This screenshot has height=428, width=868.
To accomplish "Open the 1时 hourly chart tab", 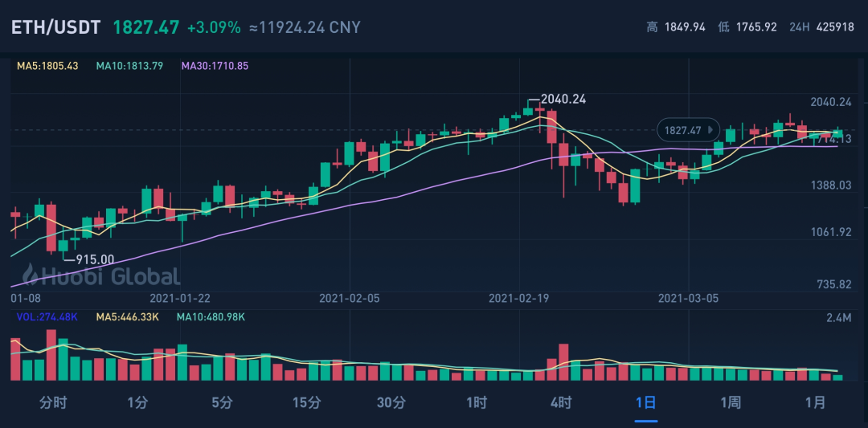I will pyautogui.click(x=477, y=402).
